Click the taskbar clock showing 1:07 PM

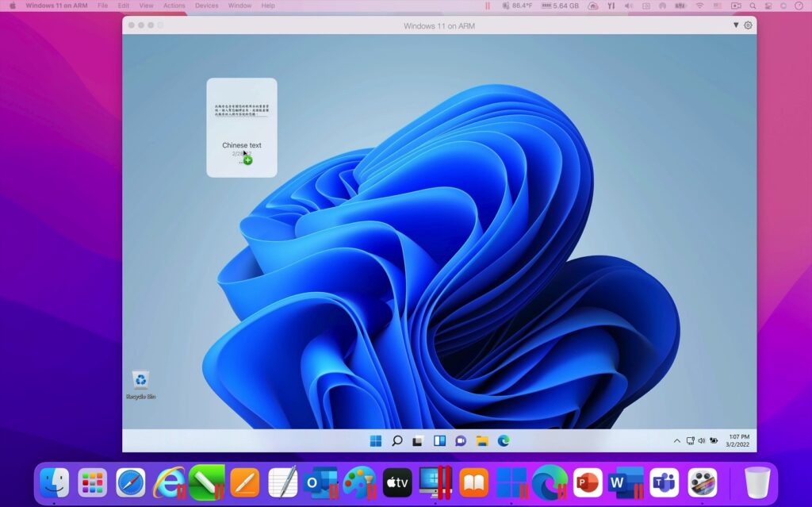(x=738, y=441)
